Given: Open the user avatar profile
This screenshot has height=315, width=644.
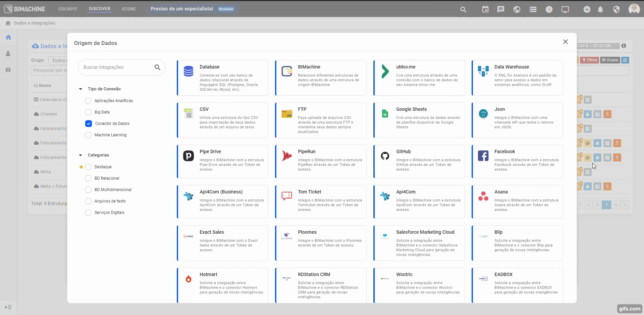Looking at the screenshot, I should tap(634, 9).
